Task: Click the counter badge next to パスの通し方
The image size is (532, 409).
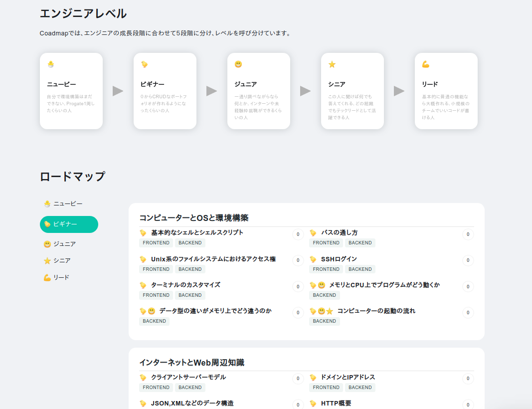Action: (x=468, y=234)
